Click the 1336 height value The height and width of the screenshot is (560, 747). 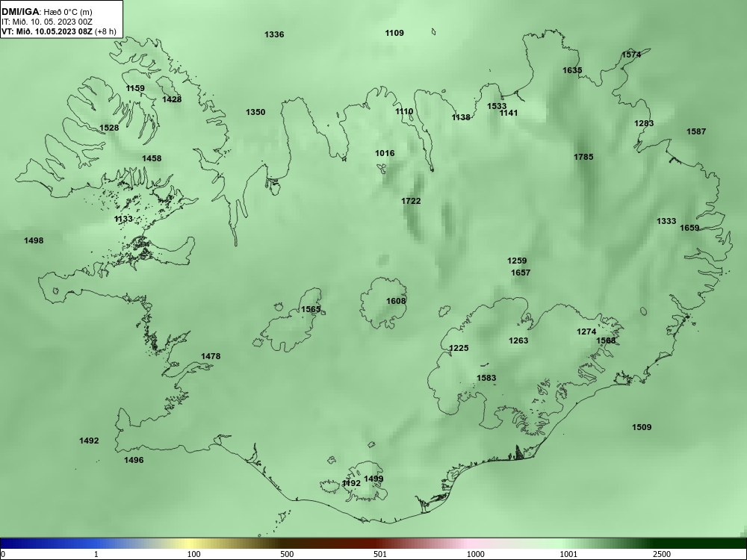(x=274, y=34)
